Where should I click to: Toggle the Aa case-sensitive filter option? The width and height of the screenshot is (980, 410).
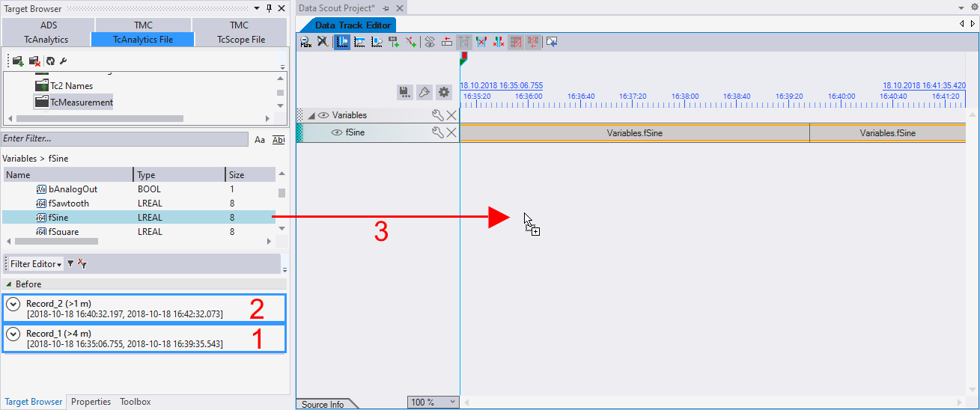coord(260,140)
